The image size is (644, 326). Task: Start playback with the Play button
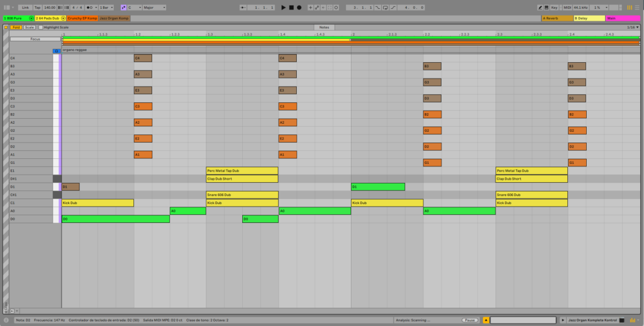click(x=284, y=8)
